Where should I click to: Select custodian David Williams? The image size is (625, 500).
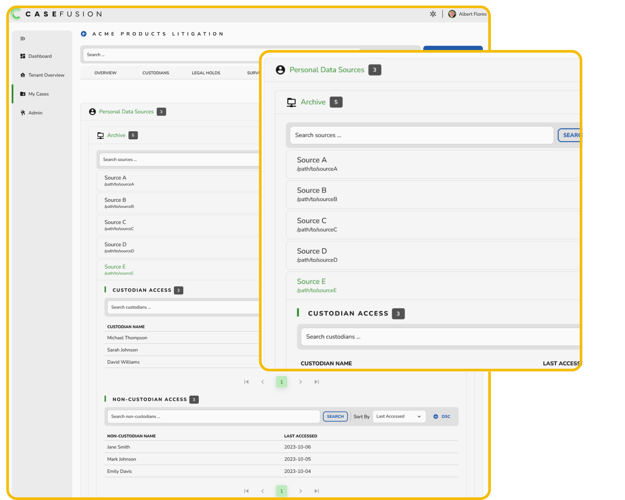tap(123, 362)
